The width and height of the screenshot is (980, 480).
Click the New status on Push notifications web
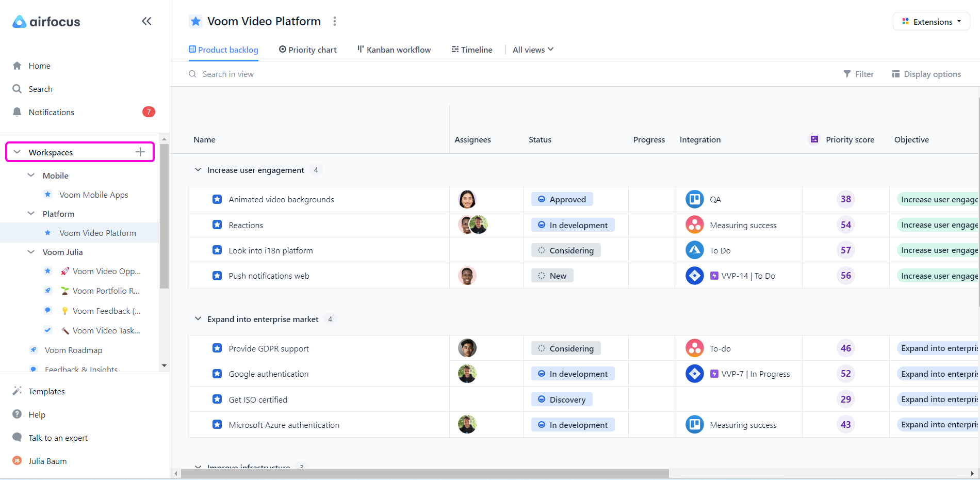pyautogui.click(x=552, y=276)
